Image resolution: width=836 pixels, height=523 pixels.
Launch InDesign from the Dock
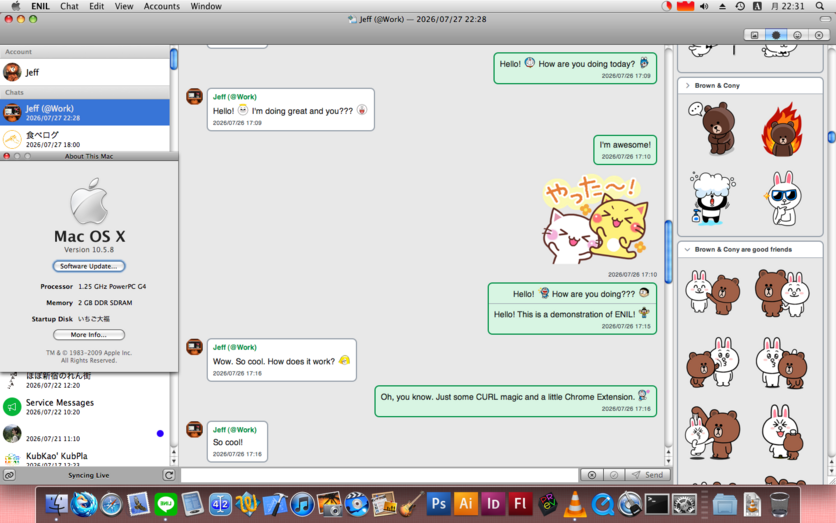pyautogui.click(x=493, y=504)
